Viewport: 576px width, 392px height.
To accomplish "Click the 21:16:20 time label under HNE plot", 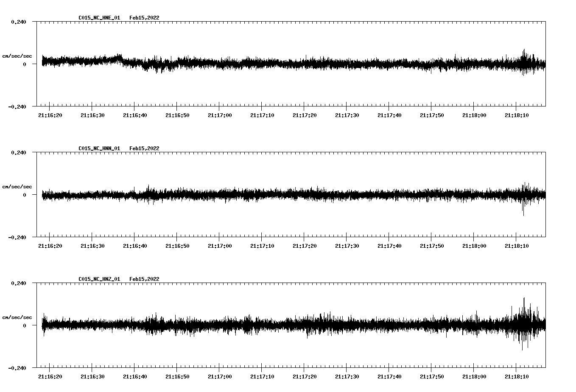I will coord(50,115).
